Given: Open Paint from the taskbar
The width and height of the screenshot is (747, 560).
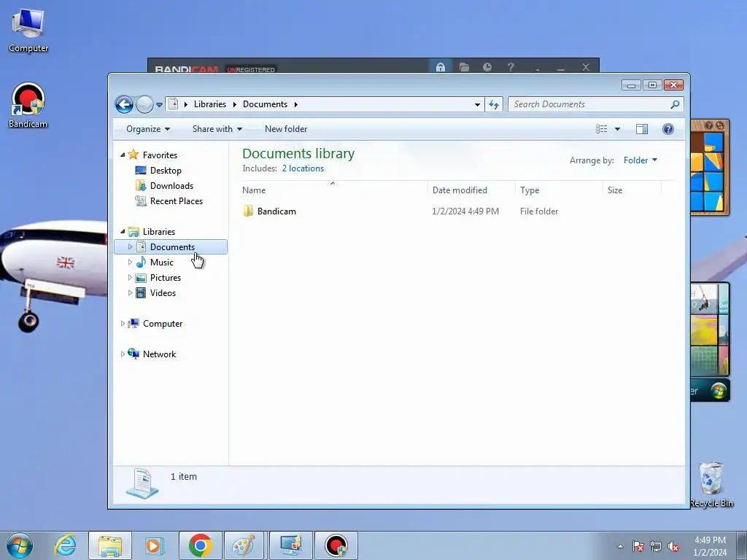Looking at the screenshot, I should [244, 545].
